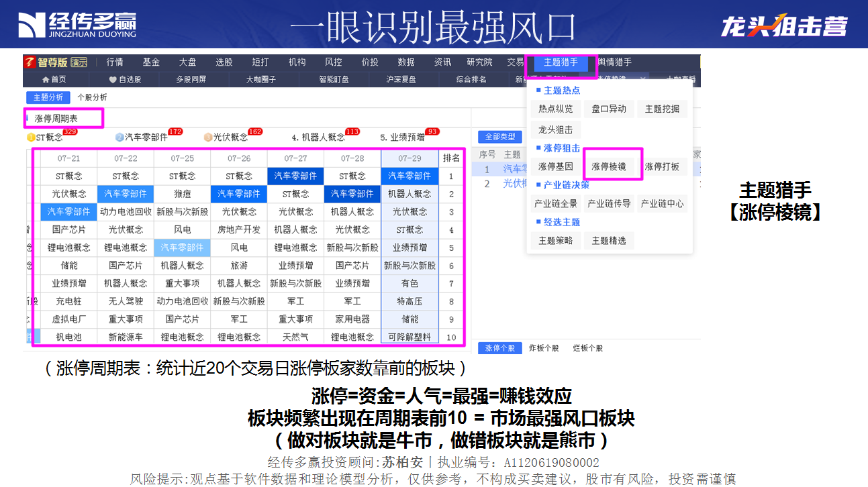Click the 汽车零部件 second-rank medal icon

point(119,138)
